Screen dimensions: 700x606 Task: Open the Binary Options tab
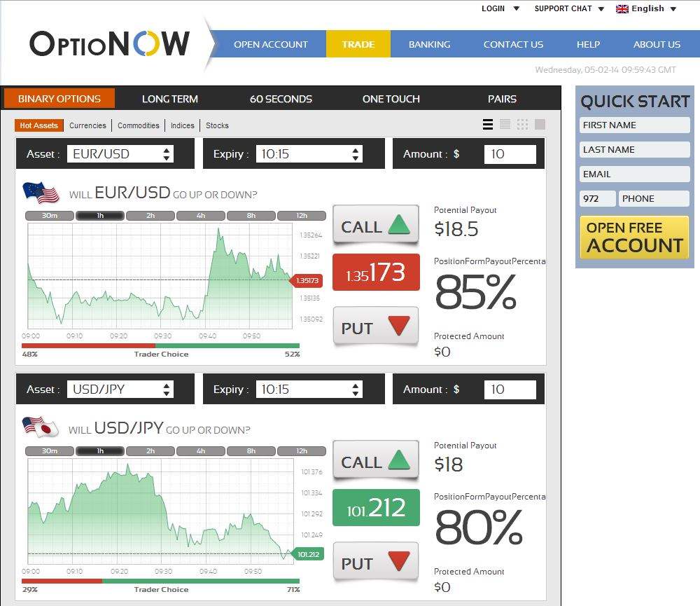[59, 99]
